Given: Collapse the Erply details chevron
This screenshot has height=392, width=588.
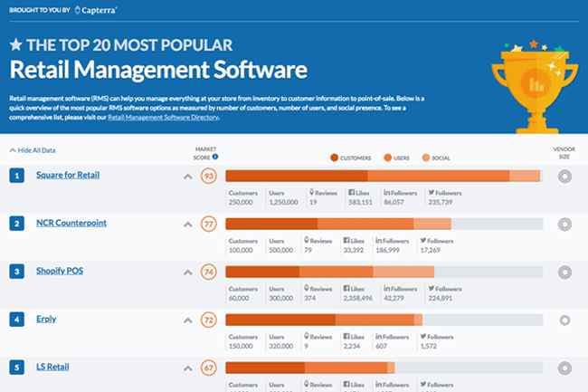Looking at the screenshot, I should (188, 320).
